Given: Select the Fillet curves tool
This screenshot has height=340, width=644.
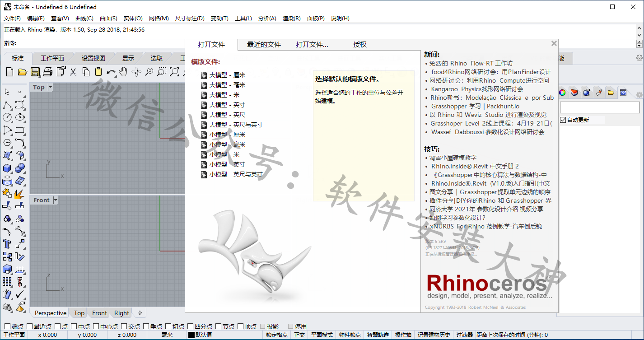Looking at the screenshot, I should click(20, 143).
